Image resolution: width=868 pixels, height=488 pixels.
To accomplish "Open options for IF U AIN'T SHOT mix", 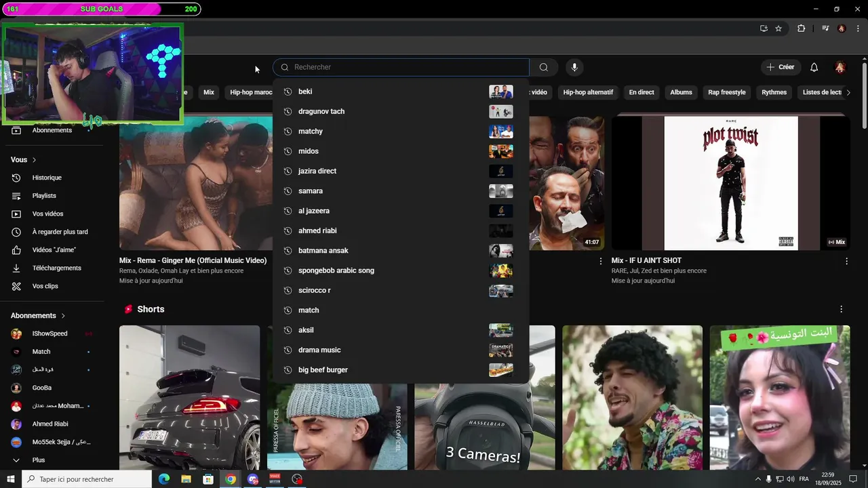I will (x=846, y=261).
